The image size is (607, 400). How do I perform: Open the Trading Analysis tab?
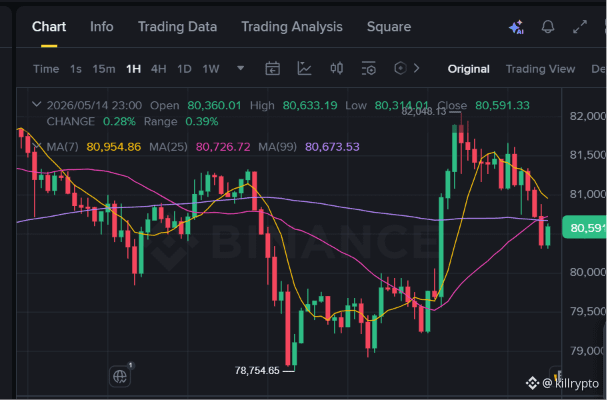coord(292,27)
